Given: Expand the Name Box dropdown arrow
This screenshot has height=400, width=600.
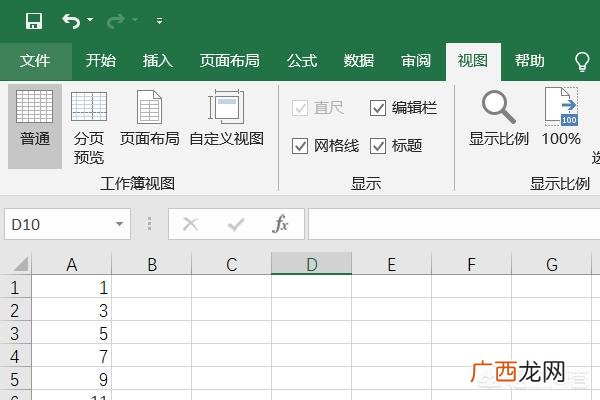Looking at the screenshot, I should point(120,224).
